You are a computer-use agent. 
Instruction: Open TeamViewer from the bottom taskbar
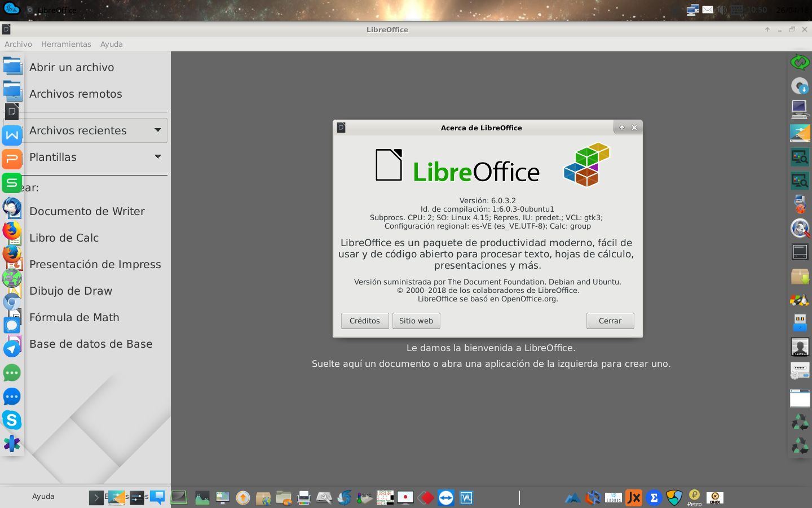click(445, 498)
